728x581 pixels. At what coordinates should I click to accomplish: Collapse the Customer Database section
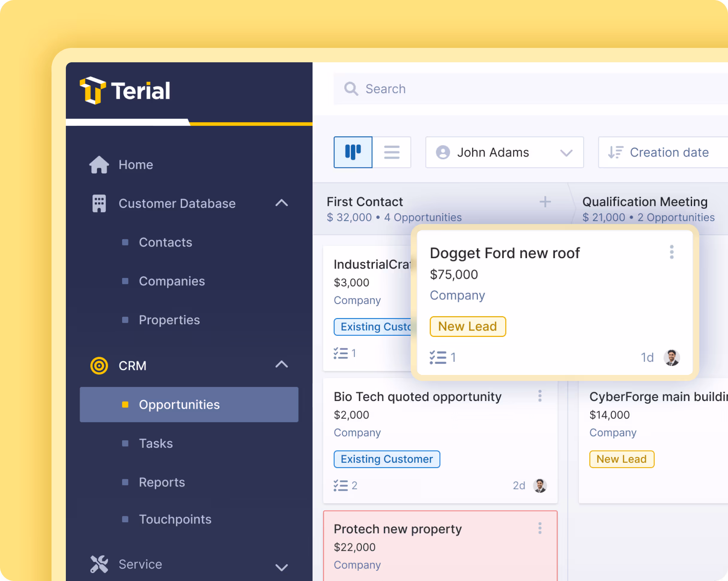tap(282, 203)
